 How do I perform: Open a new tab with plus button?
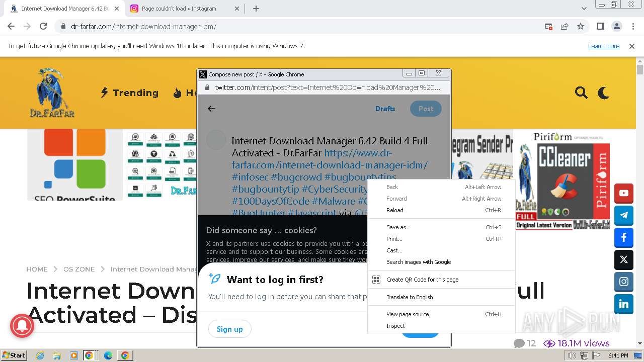pyautogui.click(x=256, y=9)
